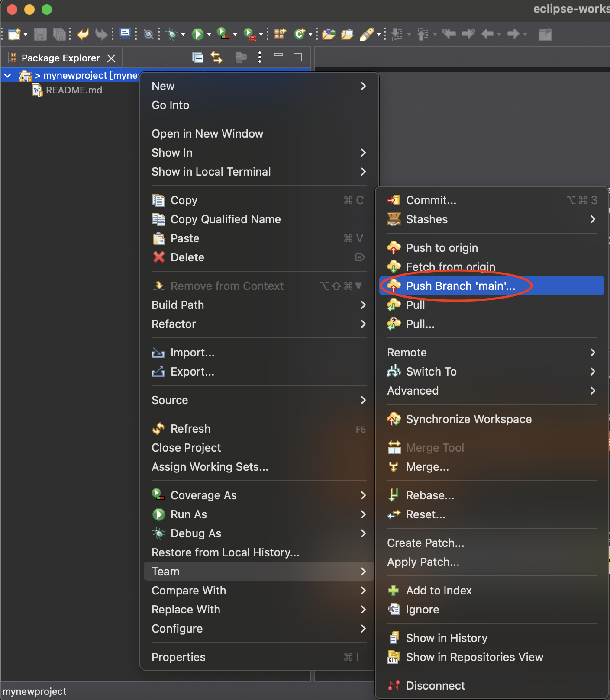Click the Open Type folder icon
610x700 pixels.
(329, 34)
